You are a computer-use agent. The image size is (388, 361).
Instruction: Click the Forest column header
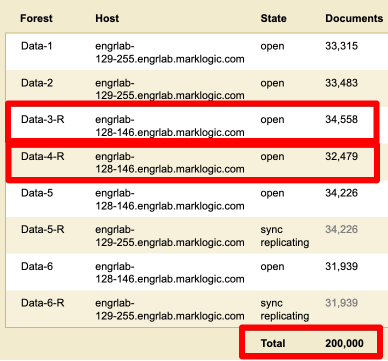coord(36,18)
